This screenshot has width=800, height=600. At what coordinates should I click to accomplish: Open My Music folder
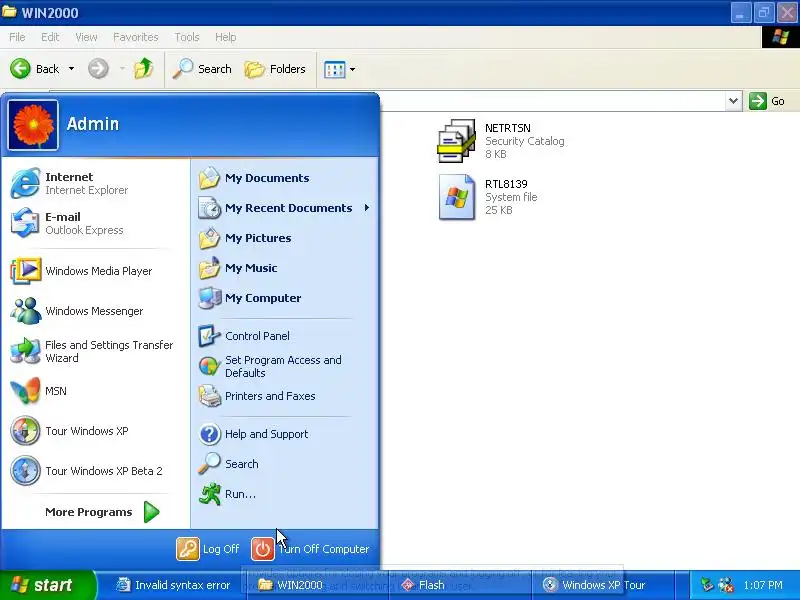click(285, 268)
